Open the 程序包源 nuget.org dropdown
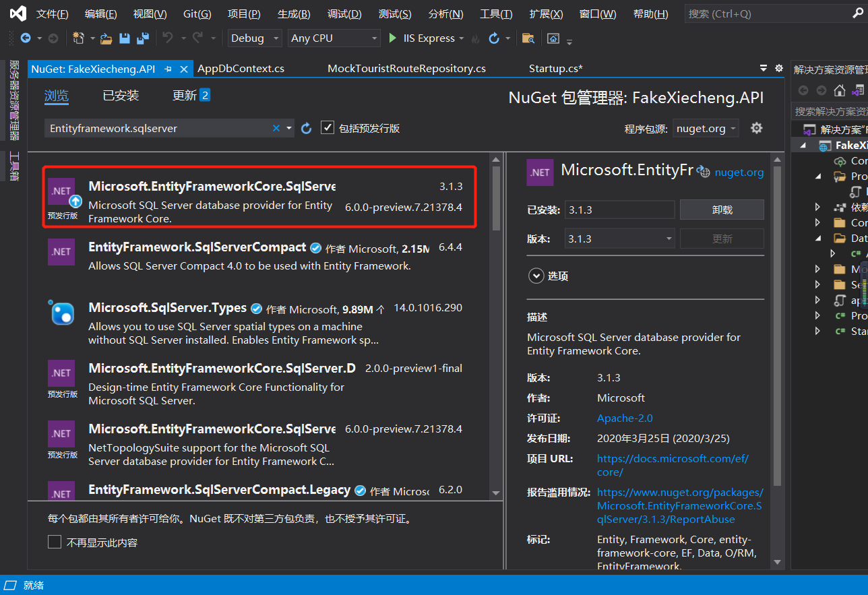868x595 pixels. [x=706, y=128]
